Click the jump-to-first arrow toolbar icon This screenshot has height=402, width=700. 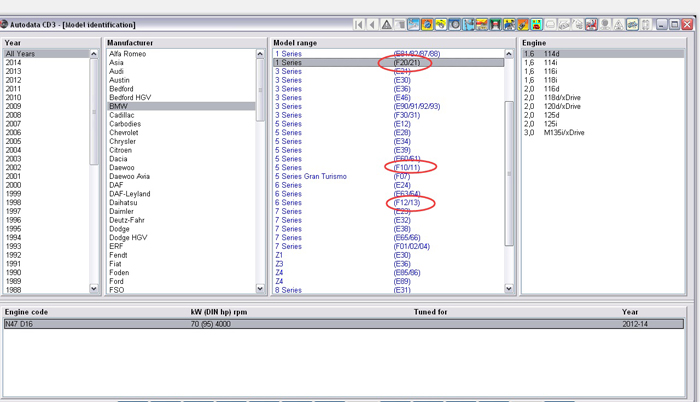pyautogui.click(x=358, y=25)
